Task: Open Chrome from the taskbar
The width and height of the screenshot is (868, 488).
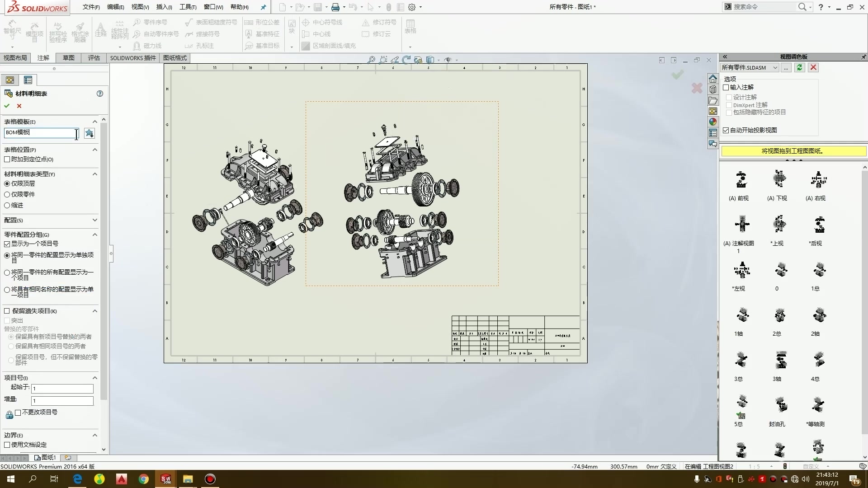Action: coord(144,479)
